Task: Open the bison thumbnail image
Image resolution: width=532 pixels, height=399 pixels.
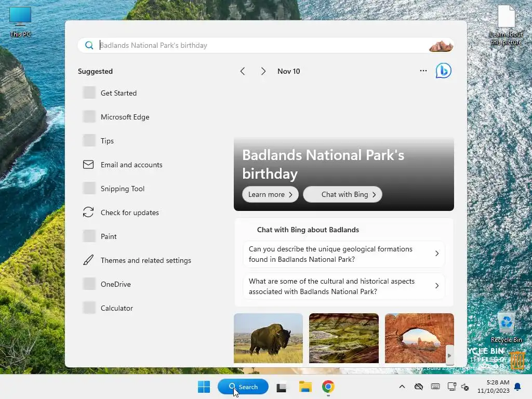Action: click(x=268, y=338)
